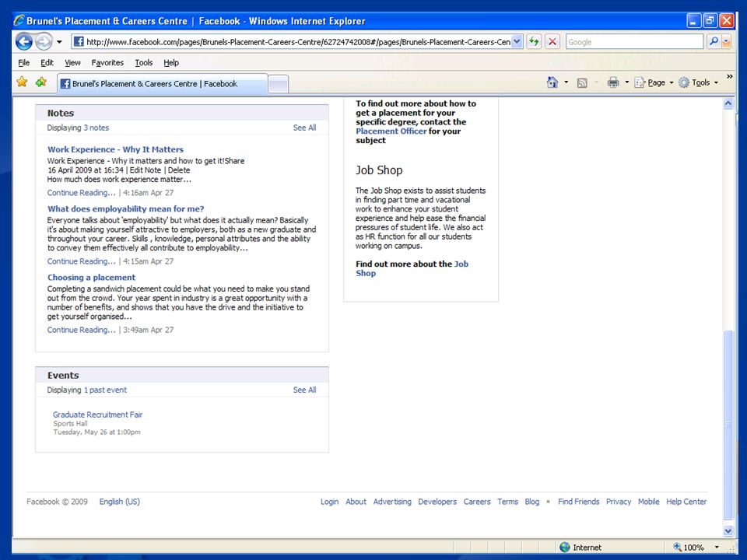Open the Tools gear toolbar menu
Viewport: 747px width, 560px height.
(x=698, y=82)
